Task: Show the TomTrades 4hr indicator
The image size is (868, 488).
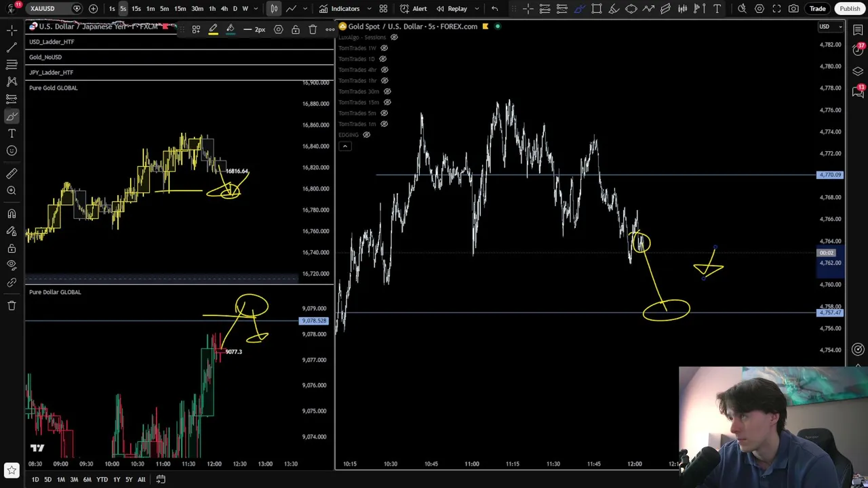Action: point(384,70)
